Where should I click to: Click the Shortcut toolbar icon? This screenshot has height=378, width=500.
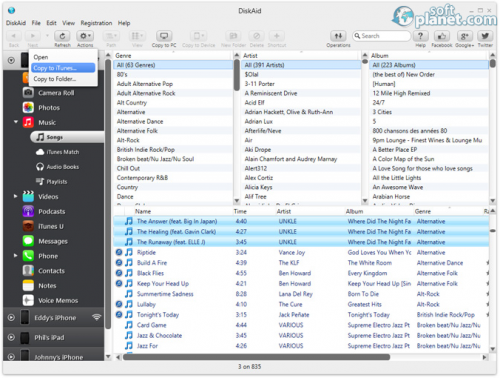point(277,36)
